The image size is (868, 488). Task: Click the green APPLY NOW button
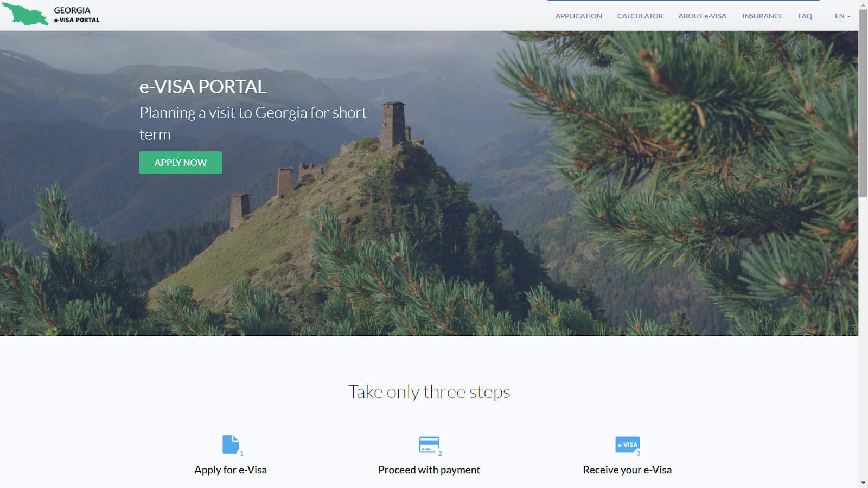[181, 163]
